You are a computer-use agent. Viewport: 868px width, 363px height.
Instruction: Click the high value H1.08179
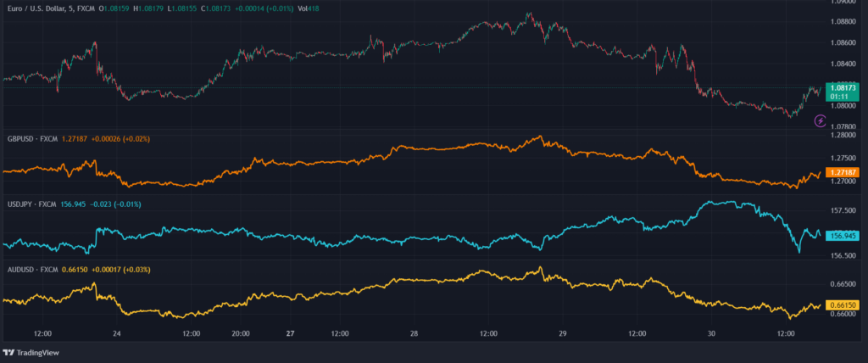click(149, 8)
